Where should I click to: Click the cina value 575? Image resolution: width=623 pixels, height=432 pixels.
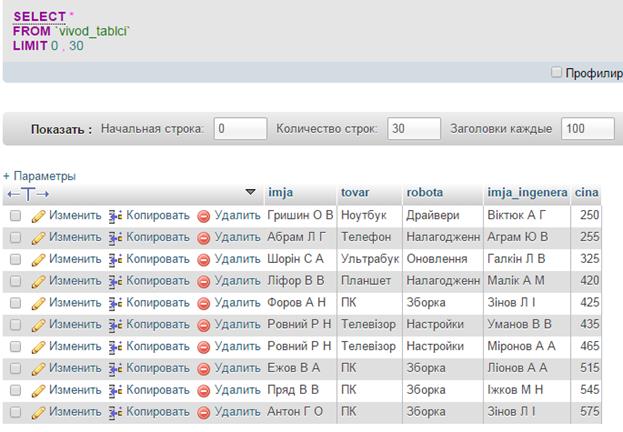589,412
